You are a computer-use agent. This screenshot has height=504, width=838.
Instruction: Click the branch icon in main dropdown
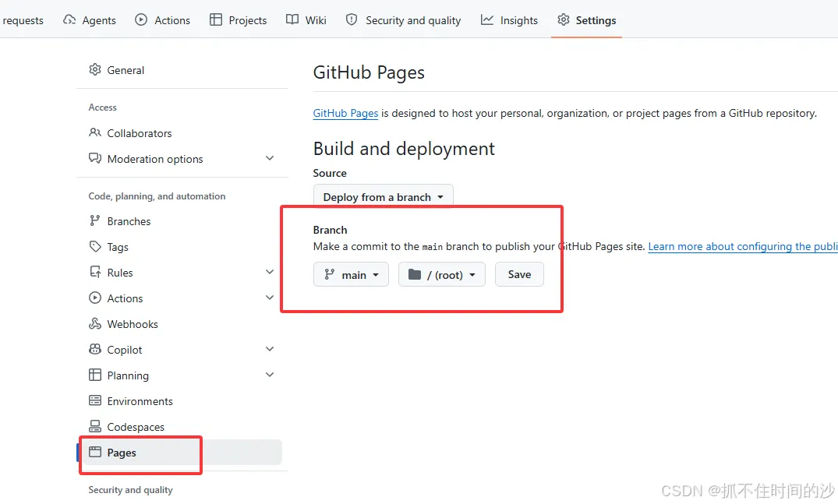click(x=329, y=274)
